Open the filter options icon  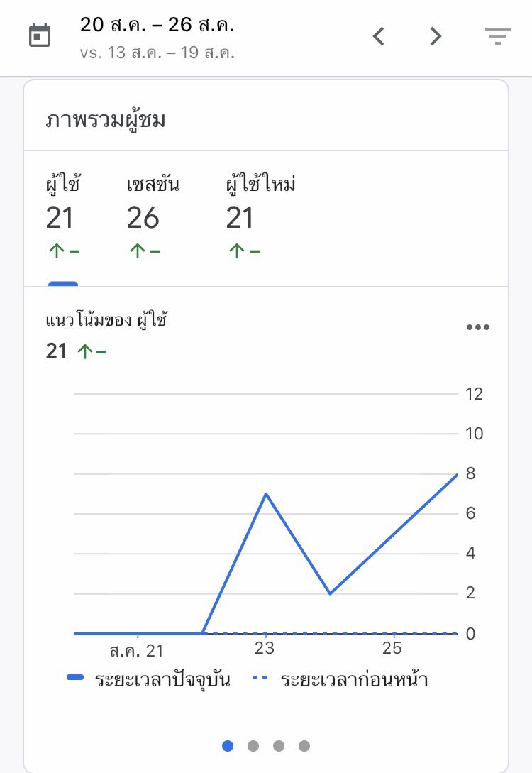[x=497, y=36]
